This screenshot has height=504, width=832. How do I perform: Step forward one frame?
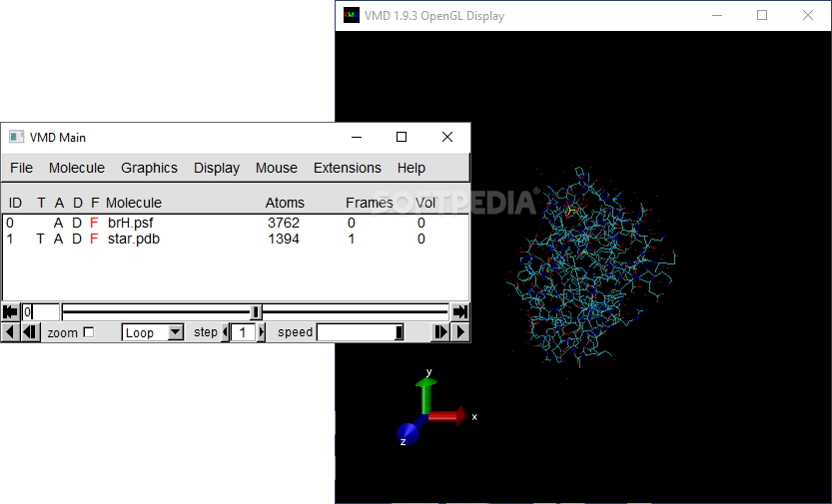(440, 332)
